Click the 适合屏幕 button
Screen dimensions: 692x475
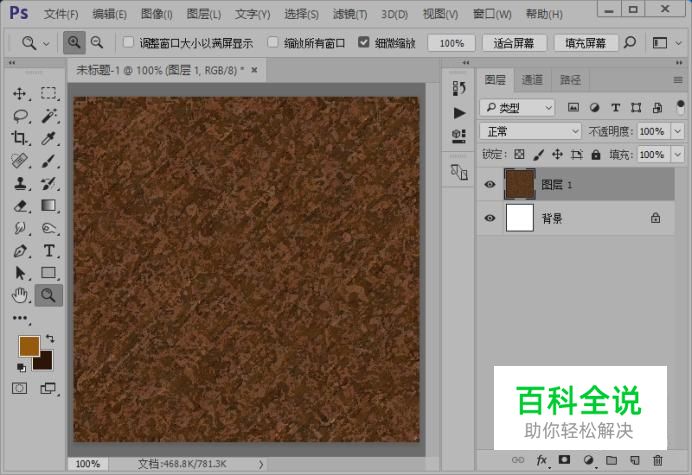click(514, 43)
